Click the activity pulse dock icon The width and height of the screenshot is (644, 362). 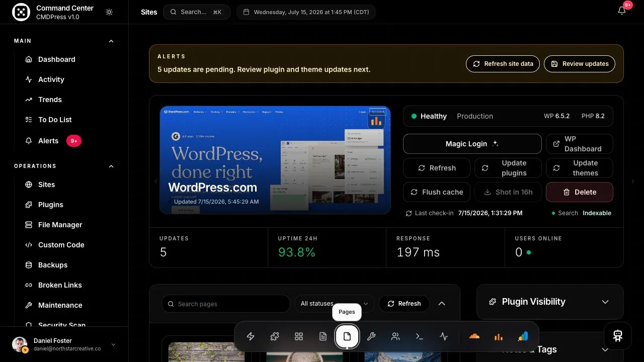[x=444, y=337]
